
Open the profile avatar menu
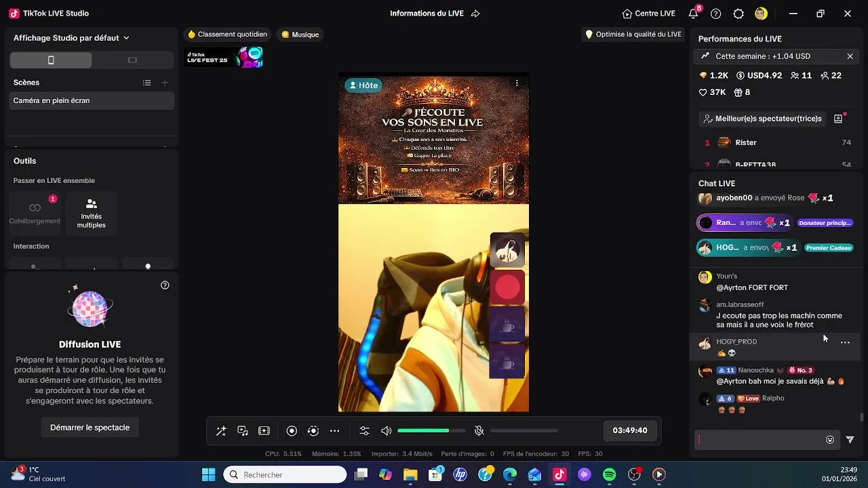point(761,14)
